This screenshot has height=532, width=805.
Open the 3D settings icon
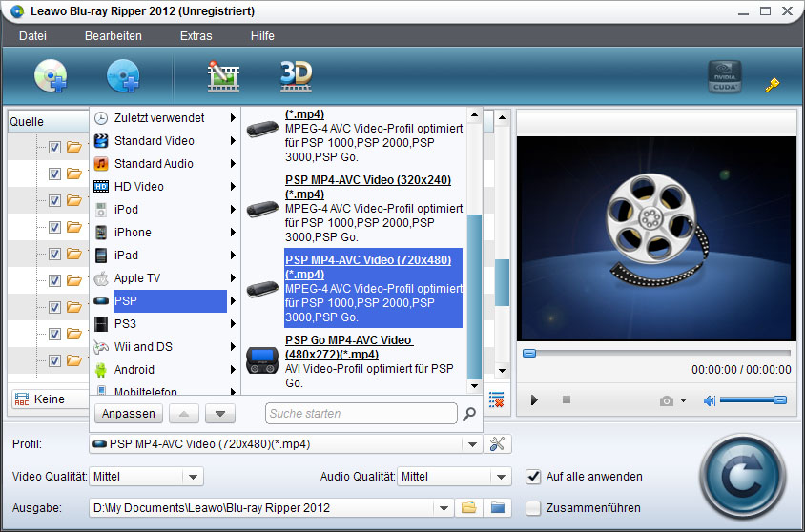296,76
